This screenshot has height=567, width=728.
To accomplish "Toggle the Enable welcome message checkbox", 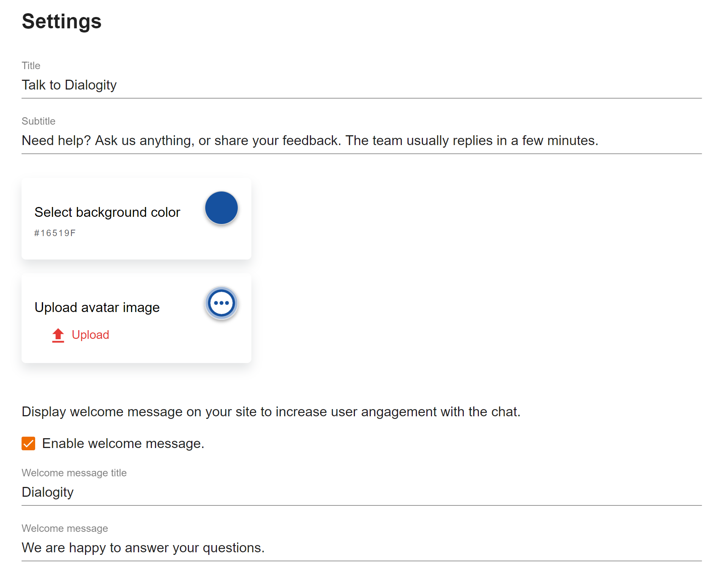I will click(x=28, y=443).
